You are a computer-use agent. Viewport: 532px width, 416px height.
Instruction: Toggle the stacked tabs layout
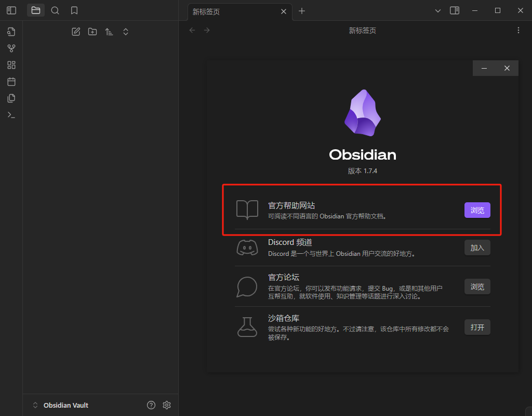455,10
